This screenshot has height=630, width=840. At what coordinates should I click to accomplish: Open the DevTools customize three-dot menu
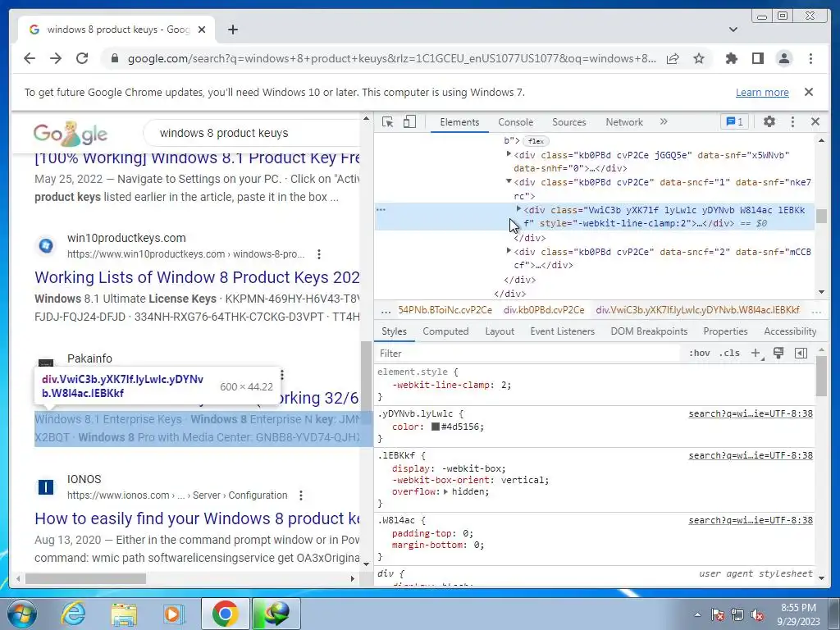[x=793, y=121]
